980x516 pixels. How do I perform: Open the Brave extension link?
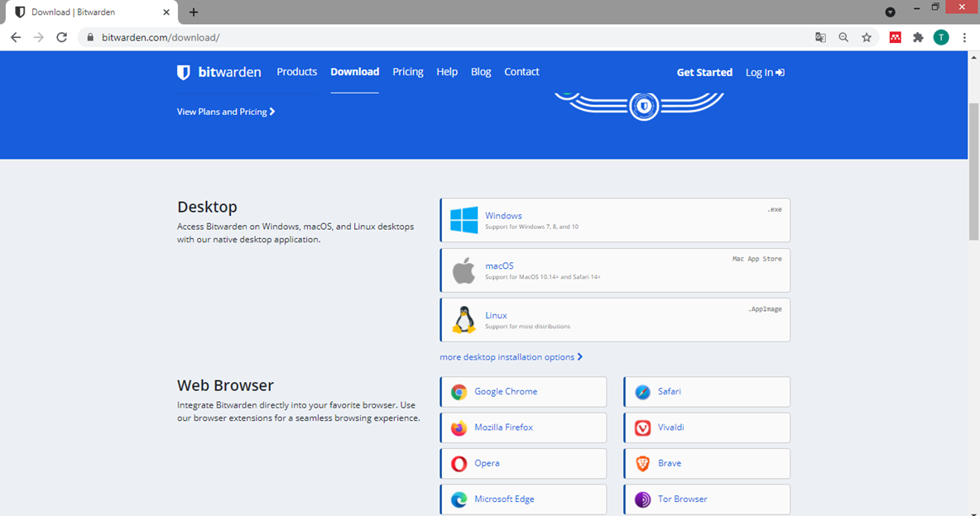coord(707,464)
